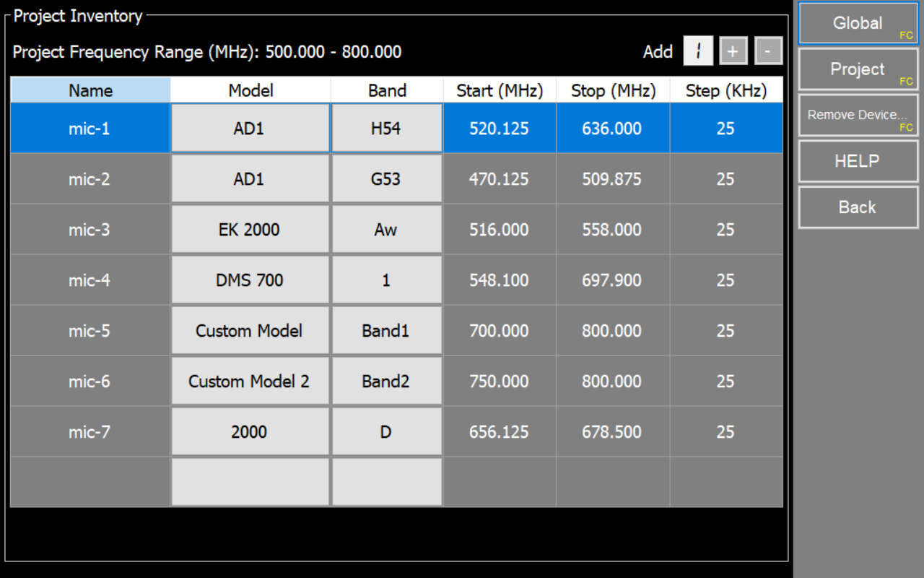This screenshot has width=924, height=578.
Task: Open mic-4 band selector showing 1
Action: pyautogui.click(x=387, y=280)
